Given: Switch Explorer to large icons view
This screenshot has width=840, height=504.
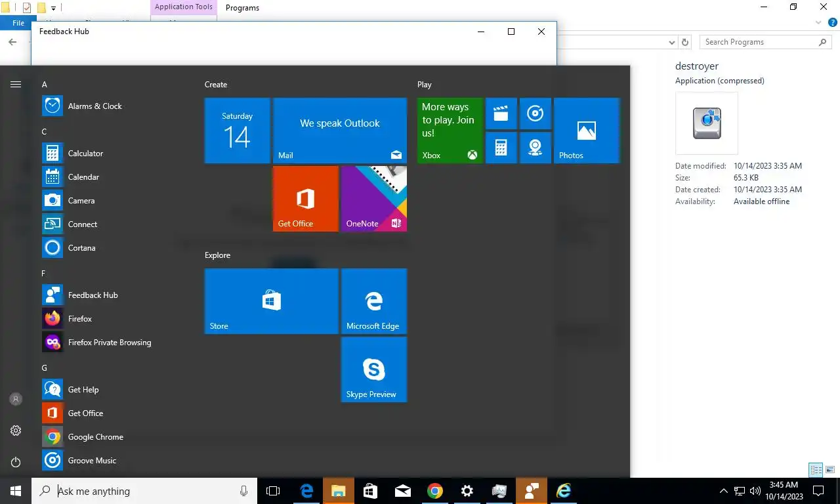Looking at the screenshot, I should tap(831, 470).
